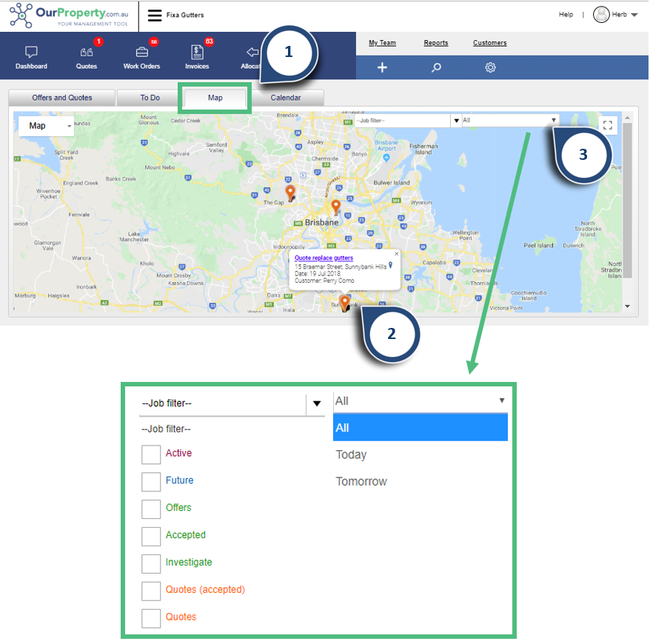Choose Today in the date list
Viewport: 650px width, 644px height.
(x=421, y=455)
